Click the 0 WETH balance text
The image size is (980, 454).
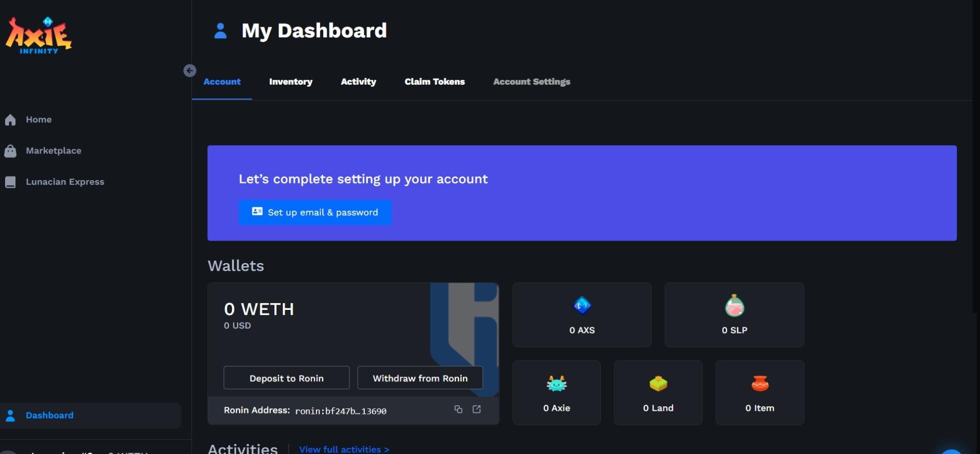pos(259,309)
